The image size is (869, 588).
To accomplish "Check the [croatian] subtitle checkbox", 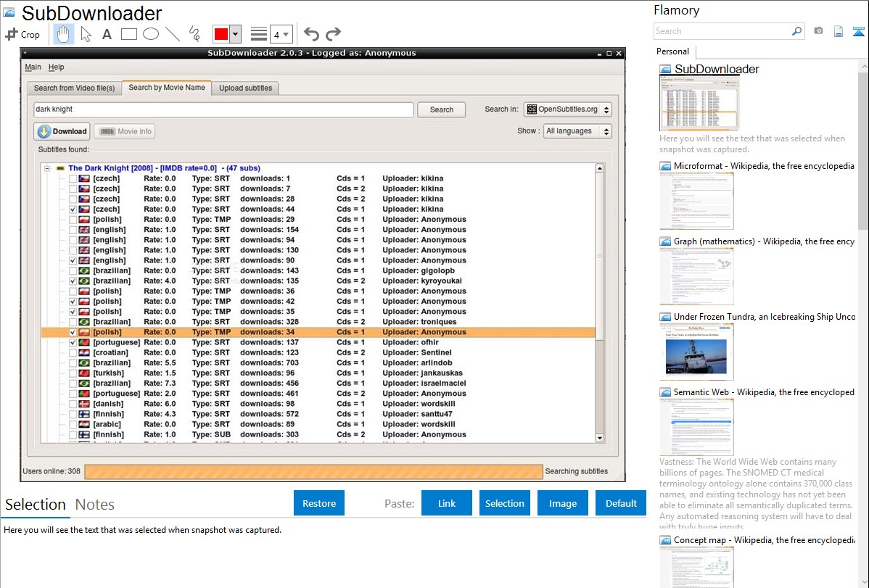I will (x=73, y=353).
